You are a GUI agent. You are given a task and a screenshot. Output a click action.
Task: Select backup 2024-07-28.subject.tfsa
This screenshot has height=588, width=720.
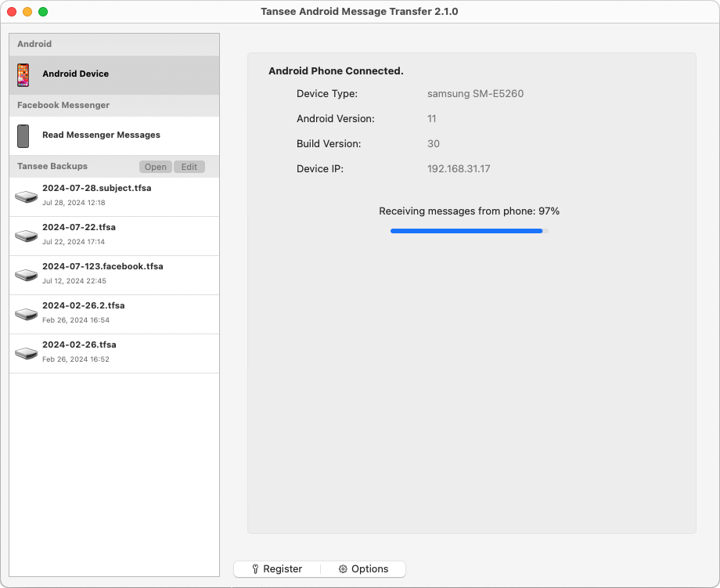click(x=114, y=197)
